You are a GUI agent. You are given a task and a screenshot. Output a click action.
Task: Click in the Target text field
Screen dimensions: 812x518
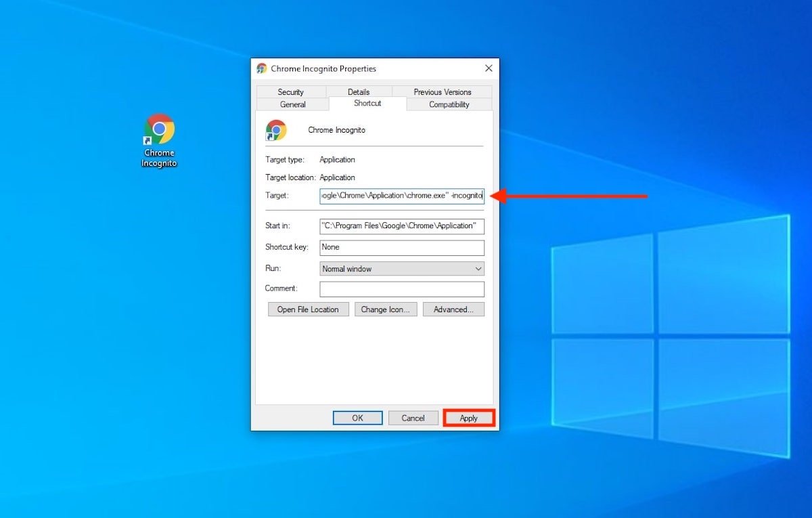pos(402,196)
